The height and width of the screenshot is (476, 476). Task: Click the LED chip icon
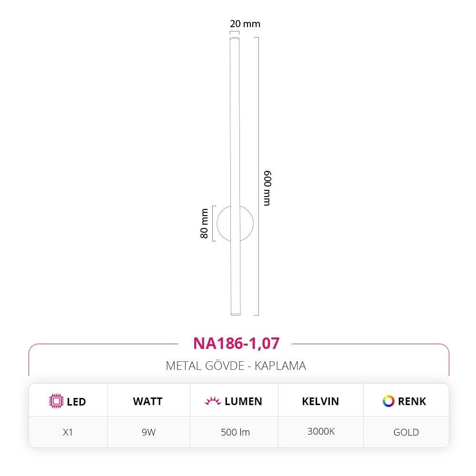[56, 401]
